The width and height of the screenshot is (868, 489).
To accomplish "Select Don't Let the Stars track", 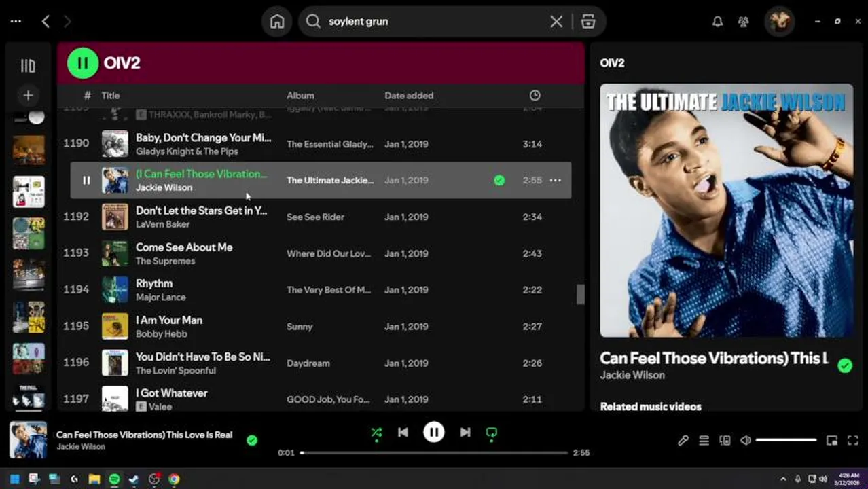I will point(201,211).
